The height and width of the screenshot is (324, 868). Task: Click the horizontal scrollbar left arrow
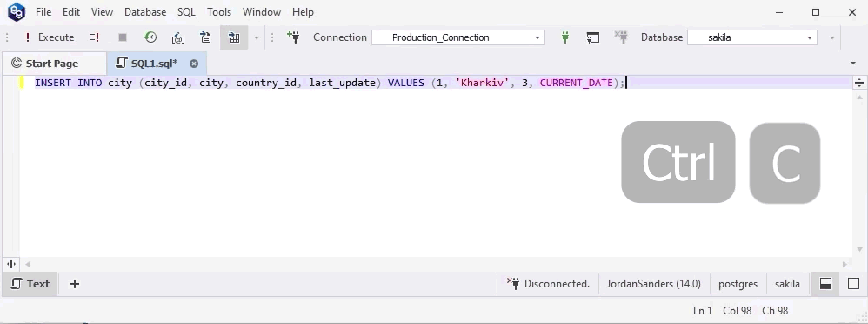pyautogui.click(x=27, y=265)
